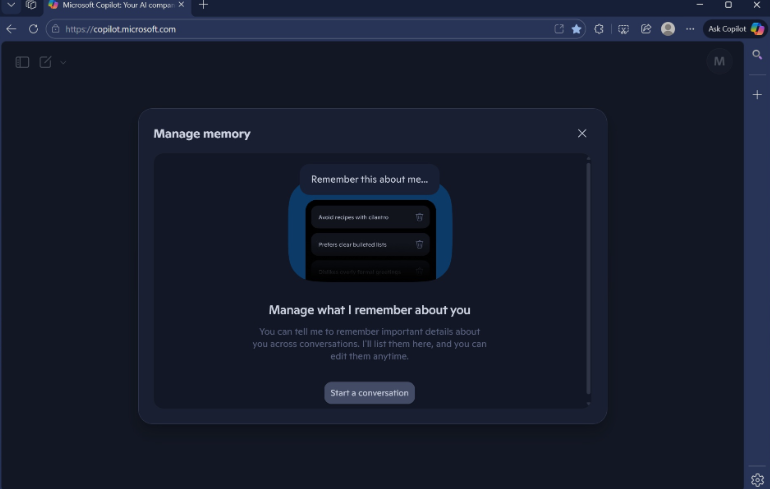770x489 pixels.
Task: Open the Edge browser profile icon
Action: (668, 29)
